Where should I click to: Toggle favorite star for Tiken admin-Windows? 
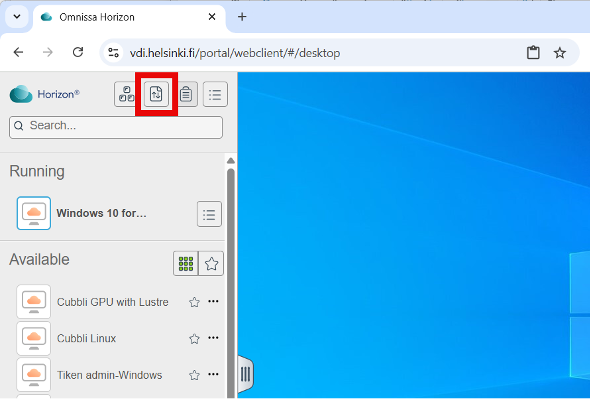pos(194,375)
